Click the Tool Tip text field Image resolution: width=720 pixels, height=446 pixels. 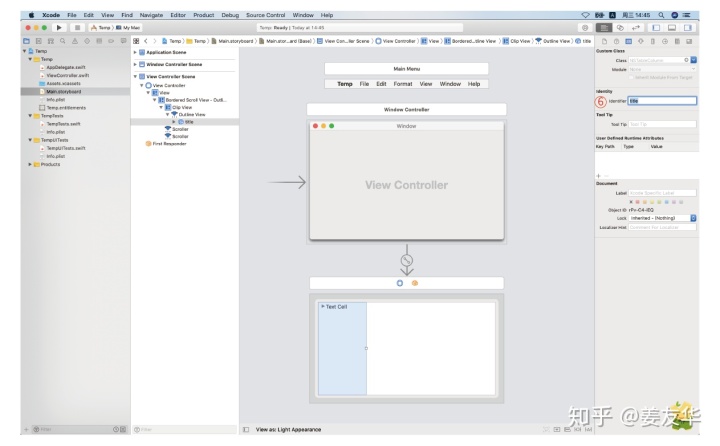tap(662, 124)
